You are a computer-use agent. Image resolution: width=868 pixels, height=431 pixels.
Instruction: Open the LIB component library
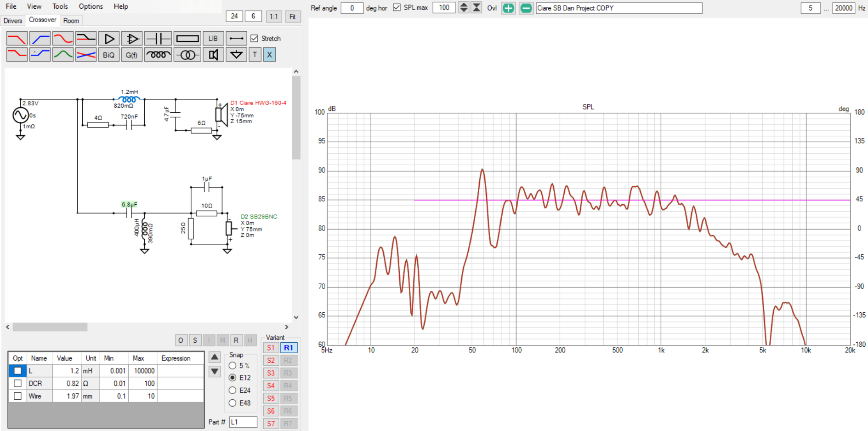[213, 39]
